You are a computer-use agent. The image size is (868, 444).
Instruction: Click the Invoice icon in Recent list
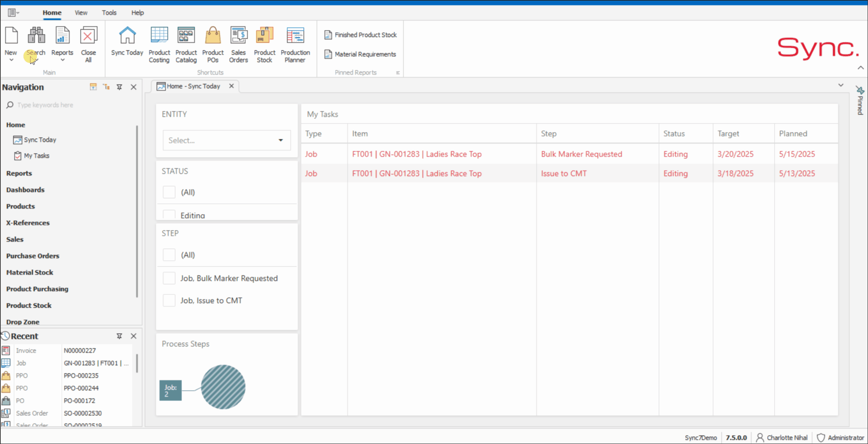coord(6,351)
